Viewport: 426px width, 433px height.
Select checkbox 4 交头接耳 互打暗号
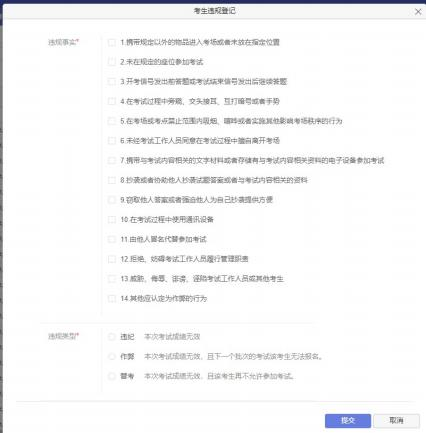click(x=112, y=101)
